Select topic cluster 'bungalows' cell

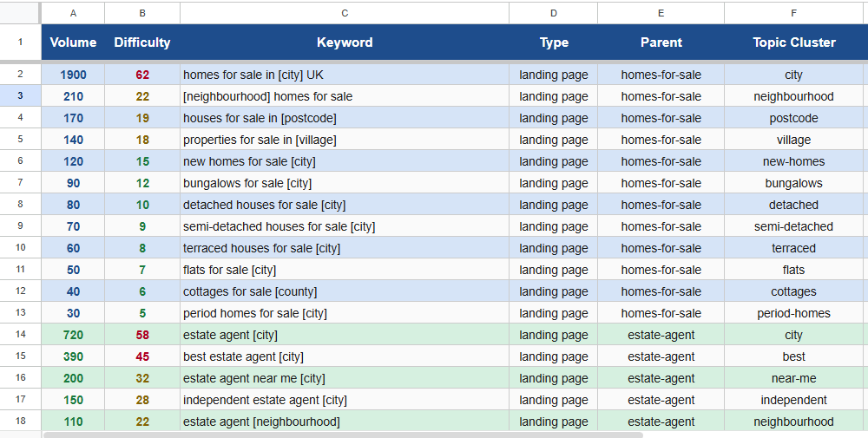click(x=794, y=183)
